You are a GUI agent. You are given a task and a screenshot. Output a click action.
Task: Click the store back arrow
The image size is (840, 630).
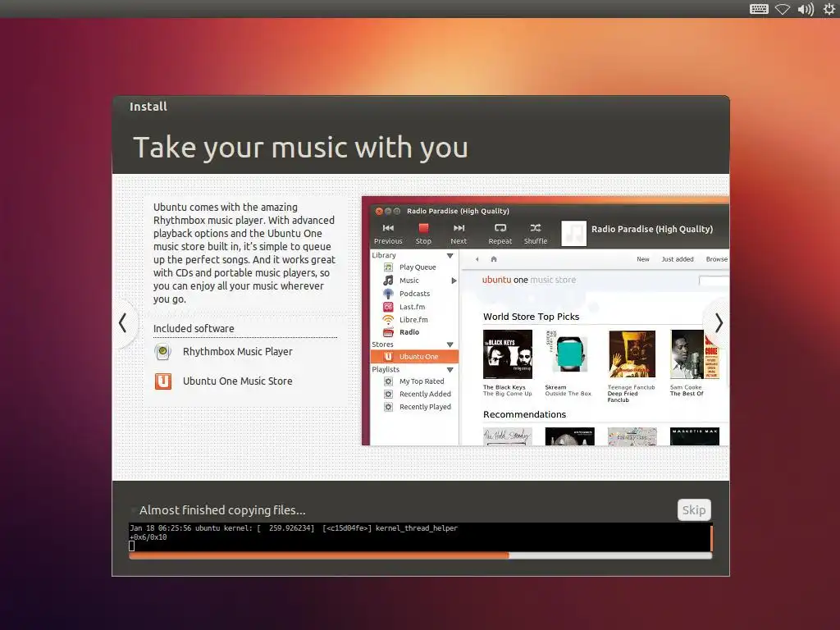[x=477, y=259]
